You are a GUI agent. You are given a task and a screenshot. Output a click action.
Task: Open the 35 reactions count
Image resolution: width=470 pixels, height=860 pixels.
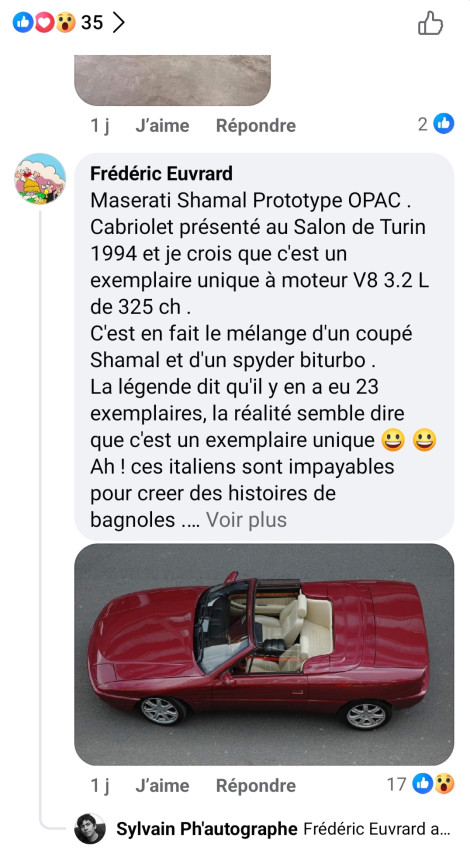(92, 22)
